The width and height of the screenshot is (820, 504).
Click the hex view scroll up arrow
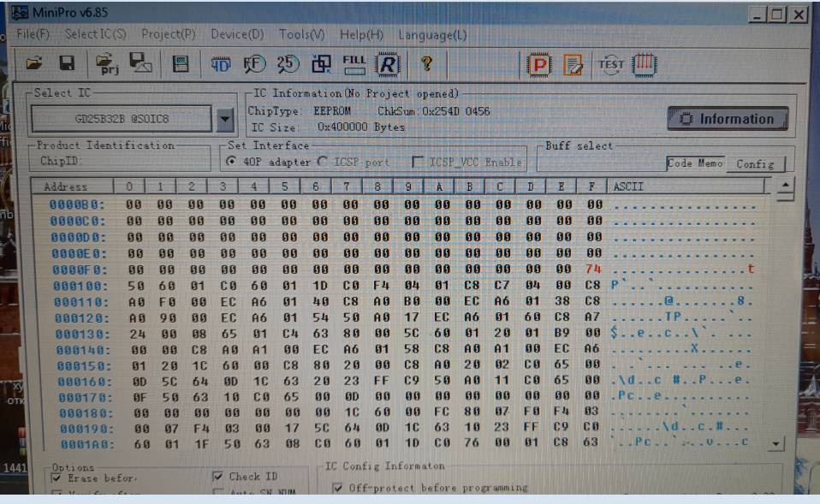tap(785, 185)
